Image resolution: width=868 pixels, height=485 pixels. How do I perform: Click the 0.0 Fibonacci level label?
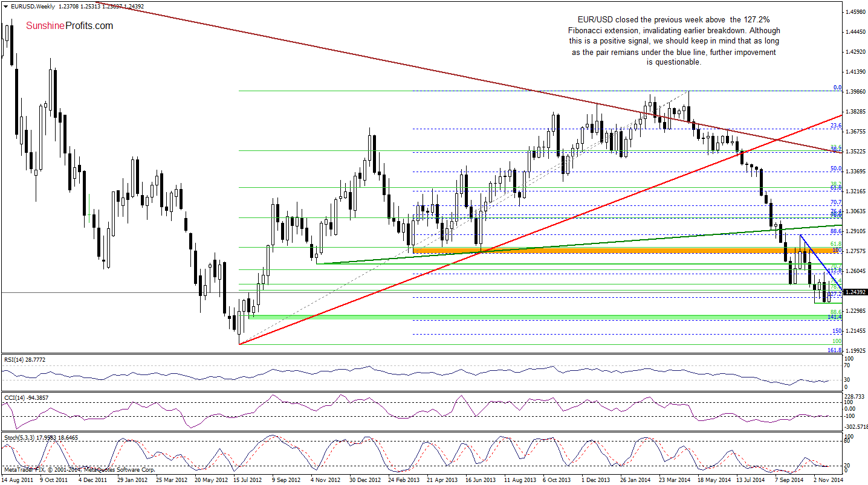tap(837, 88)
